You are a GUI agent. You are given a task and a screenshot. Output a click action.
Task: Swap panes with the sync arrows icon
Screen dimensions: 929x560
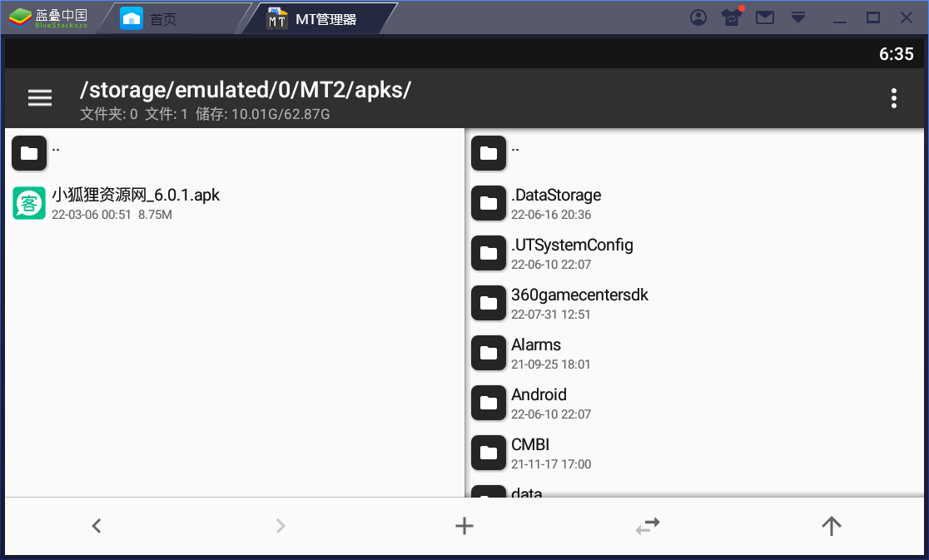click(x=648, y=526)
